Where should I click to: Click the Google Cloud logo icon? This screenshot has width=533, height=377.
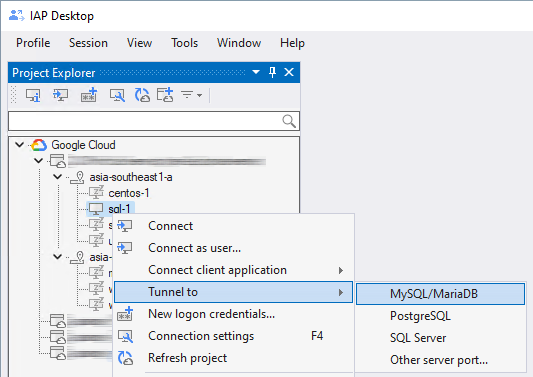tap(39, 145)
